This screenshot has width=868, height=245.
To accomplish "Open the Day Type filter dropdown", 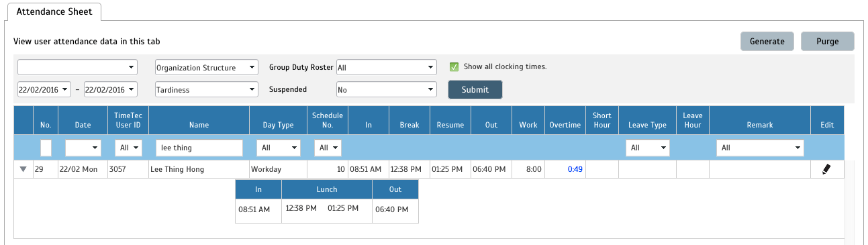I will tap(278, 148).
